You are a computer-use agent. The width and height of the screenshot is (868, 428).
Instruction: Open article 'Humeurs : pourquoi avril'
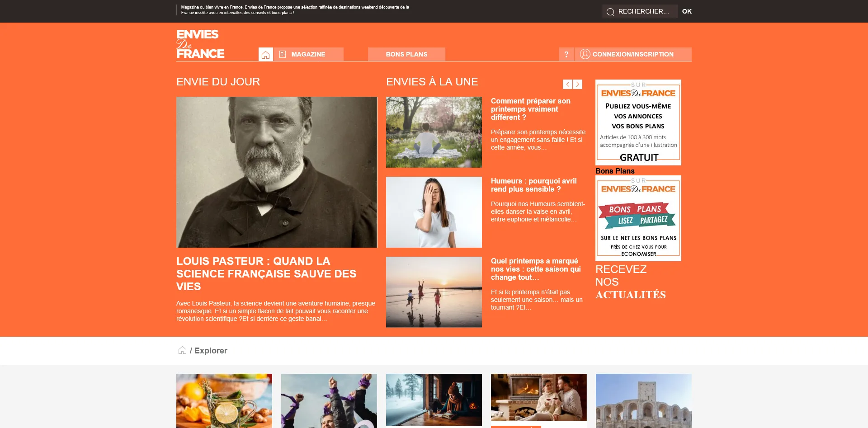click(534, 185)
